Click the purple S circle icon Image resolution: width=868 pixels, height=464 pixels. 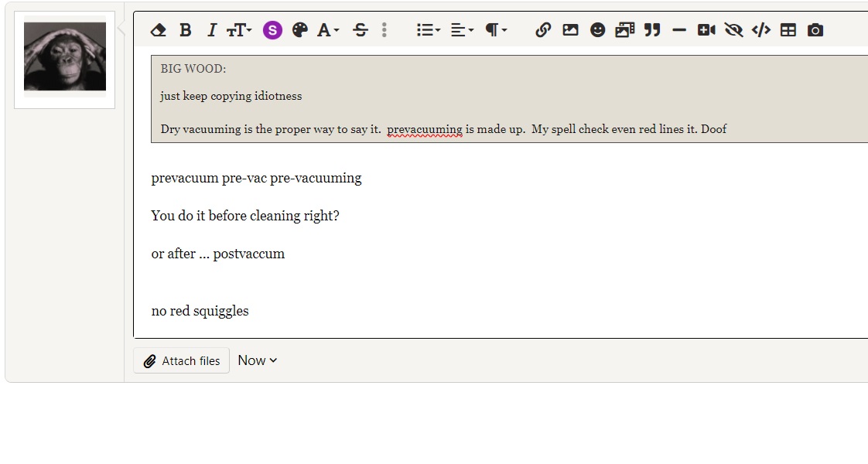point(272,30)
